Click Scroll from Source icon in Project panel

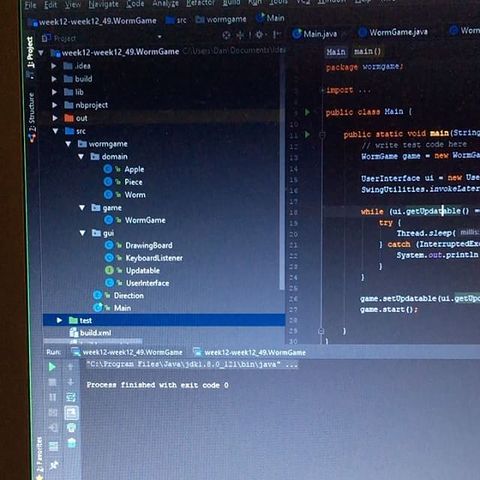click(226, 35)
